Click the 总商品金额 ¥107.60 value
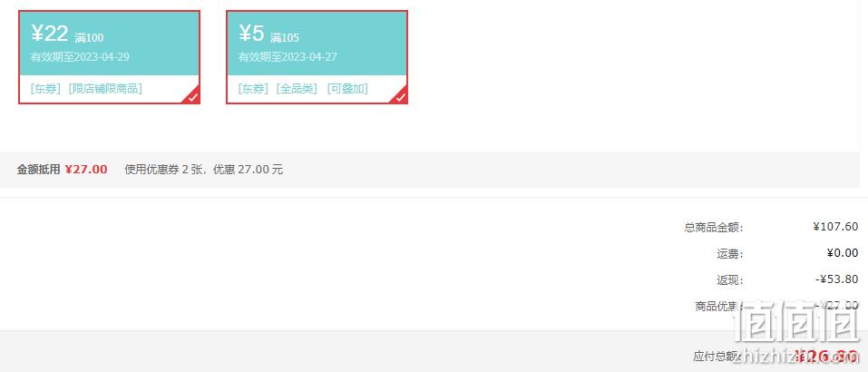The image size is (868, 372). (835, 227)
